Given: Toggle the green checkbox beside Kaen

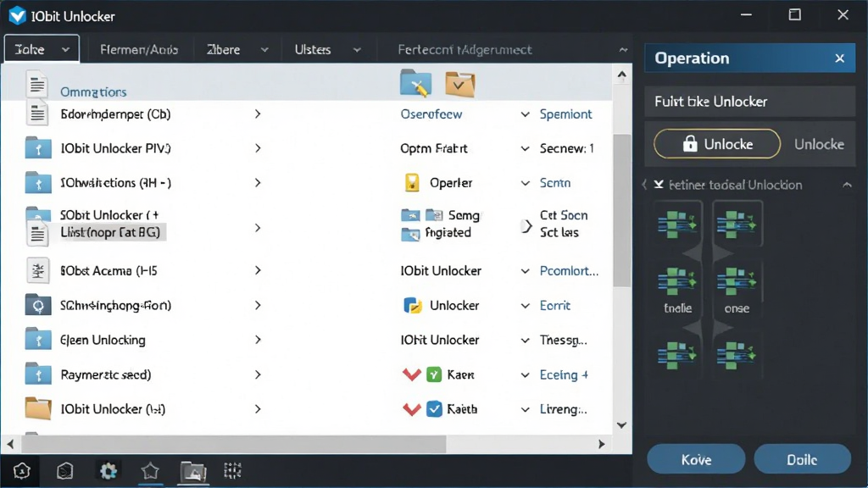Looking at the screenshot, I should coord(434,374).
